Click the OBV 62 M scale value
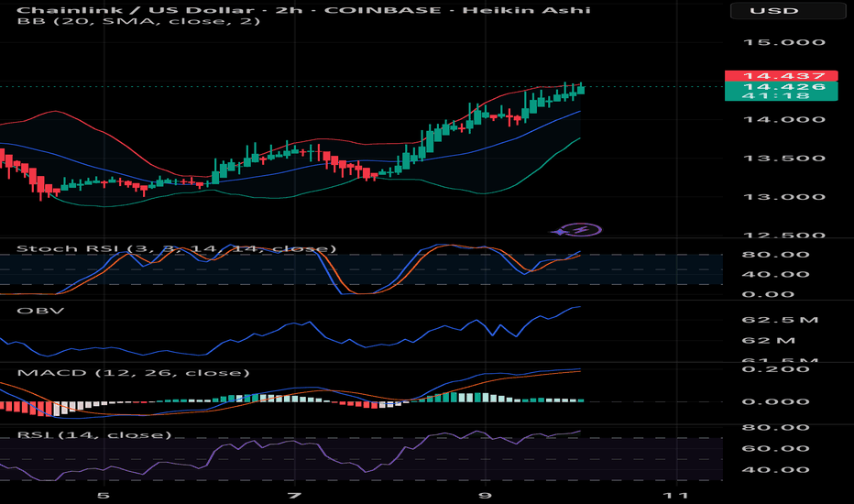This screenshot has width=854, height=504. (769, 341)
